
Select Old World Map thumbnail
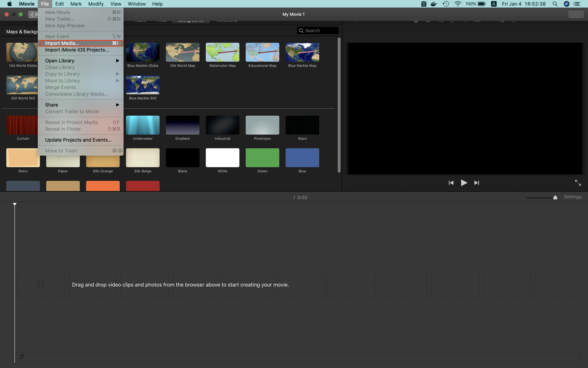point(183,52)
